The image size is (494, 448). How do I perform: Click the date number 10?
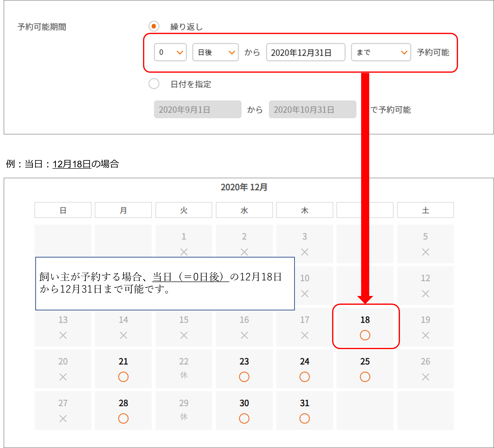pyautogui.click(x=305, y=278)
